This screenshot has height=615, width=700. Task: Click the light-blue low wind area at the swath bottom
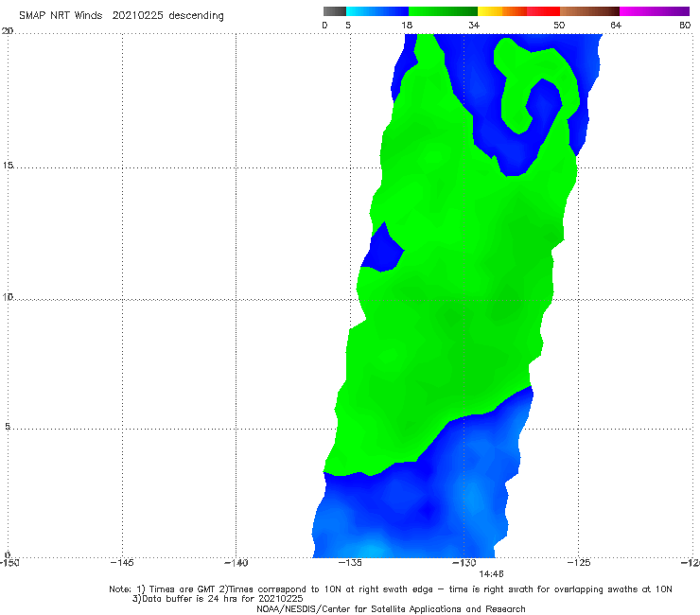click(x=371, y=549)
